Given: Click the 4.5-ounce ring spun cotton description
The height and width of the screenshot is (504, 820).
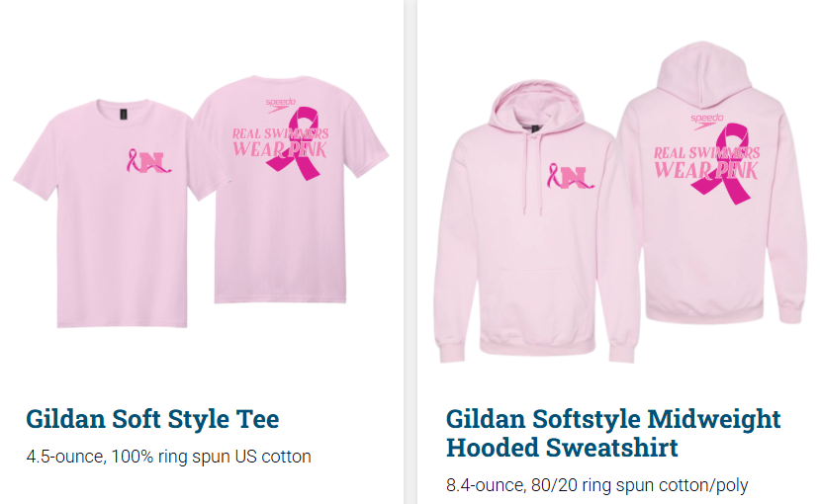Looking at the screenshot, I should tap(168, 457).
